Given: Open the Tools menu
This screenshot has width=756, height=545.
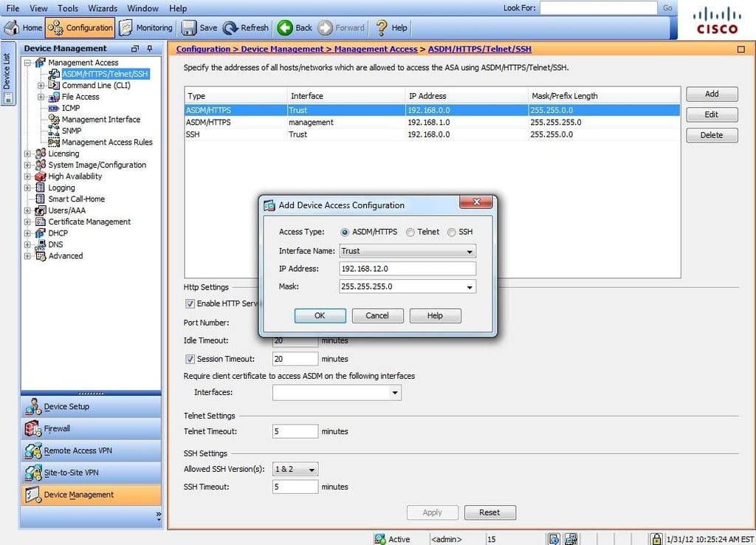Looking at the screenshot, I should (68, 8).
